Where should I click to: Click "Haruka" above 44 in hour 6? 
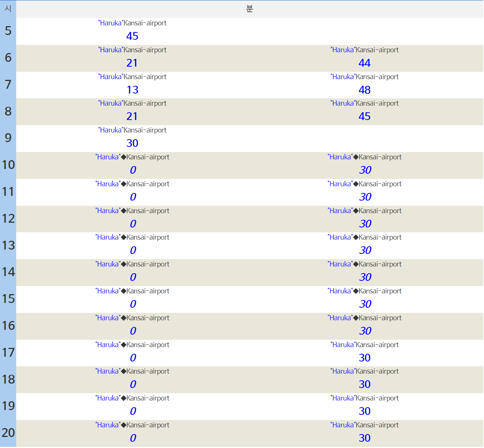[x=343, y=50]
